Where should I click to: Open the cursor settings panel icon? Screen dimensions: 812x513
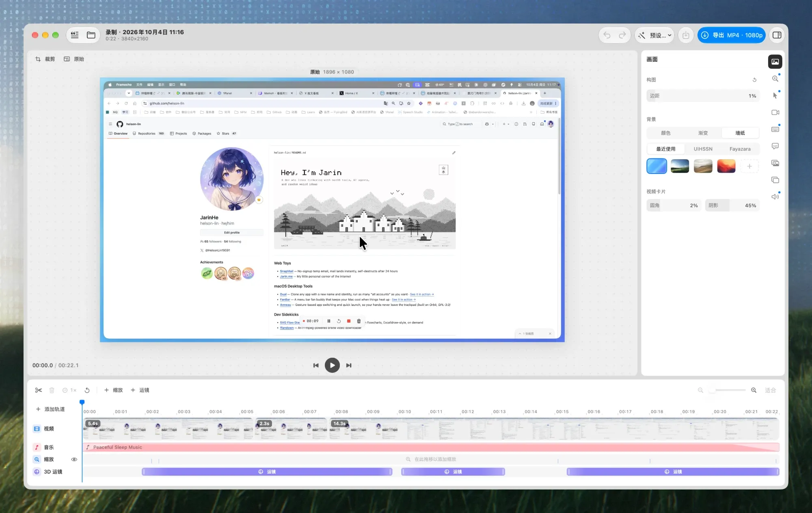coord(775,95)
